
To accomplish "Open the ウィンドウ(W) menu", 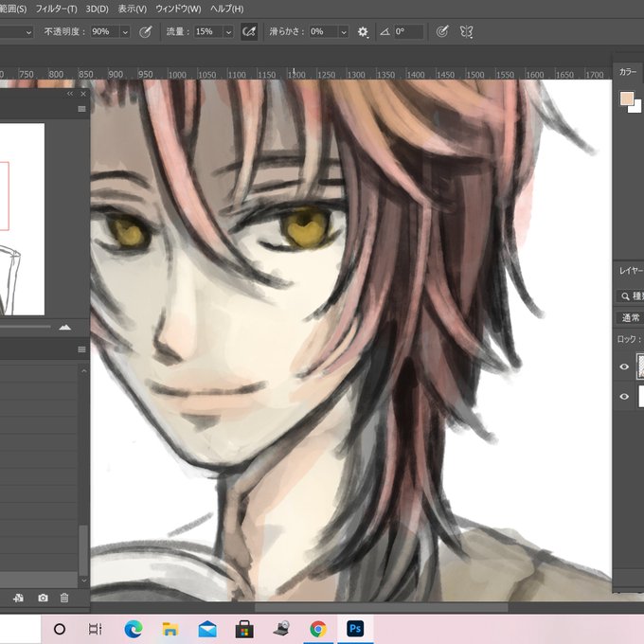I will [178, 9].
